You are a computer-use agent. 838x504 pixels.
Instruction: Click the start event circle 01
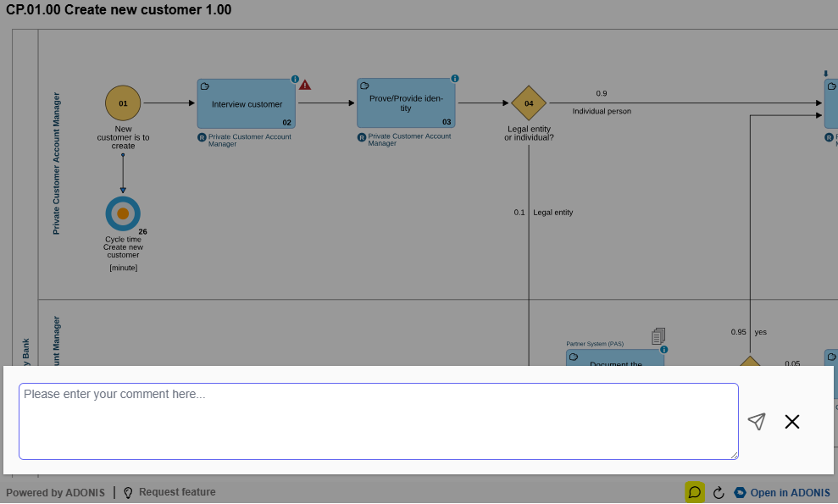pyautogui.click(x=123, y=103)
